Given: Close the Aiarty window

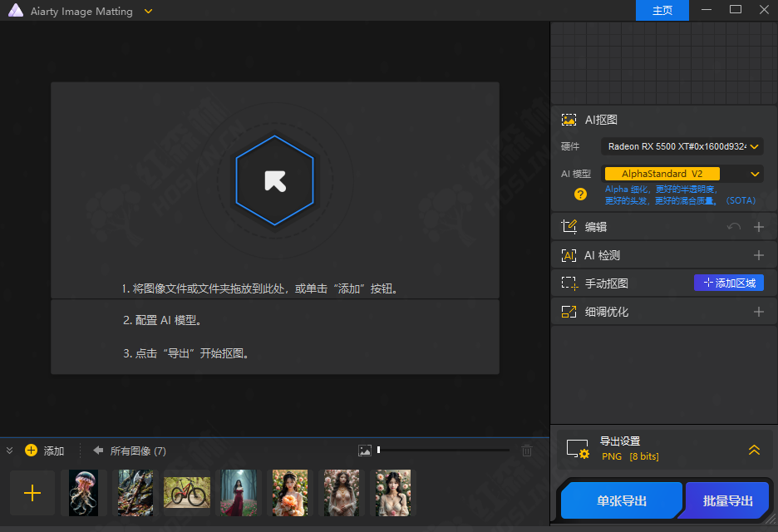Looking at the screenshot, I should [x=764, y=10].
